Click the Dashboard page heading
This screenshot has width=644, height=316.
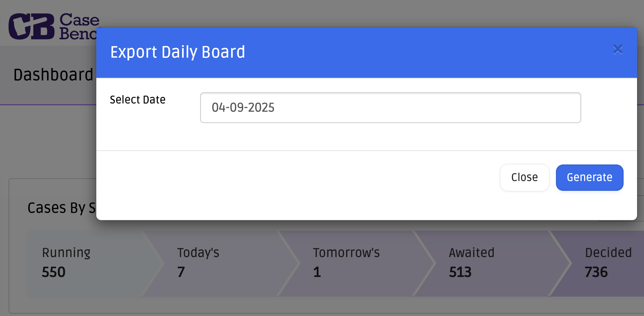(53, 75)
